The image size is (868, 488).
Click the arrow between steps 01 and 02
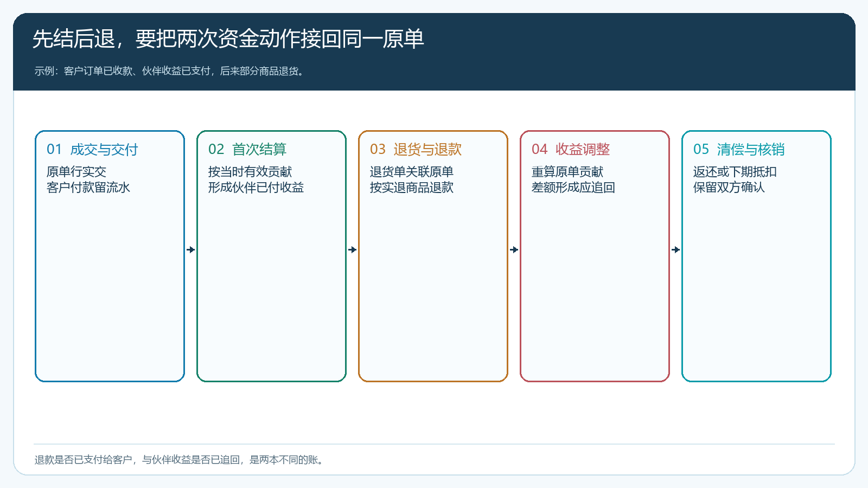(x=191, y=250)
